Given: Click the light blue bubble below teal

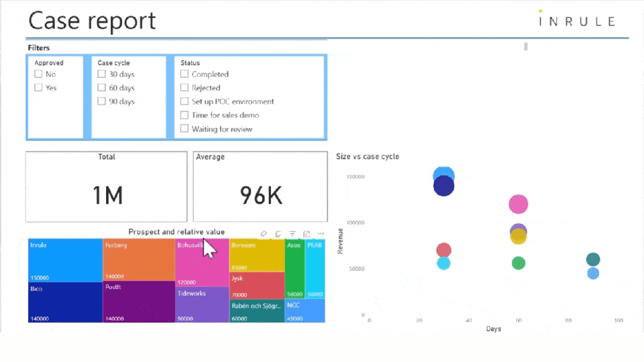Looking at the screenshot, I should (x=593, y=274).
